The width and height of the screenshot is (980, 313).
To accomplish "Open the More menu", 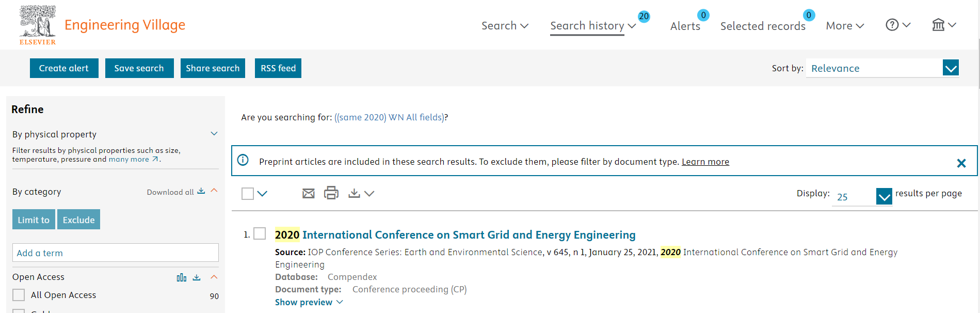I will click(x=845, y=25).
